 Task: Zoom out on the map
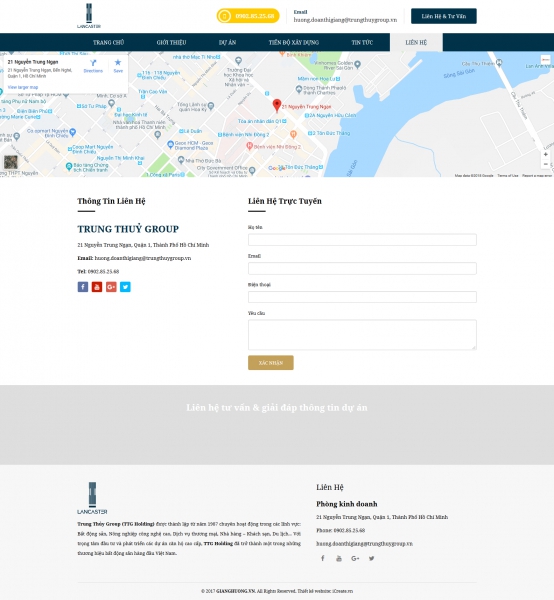point(546,164)
